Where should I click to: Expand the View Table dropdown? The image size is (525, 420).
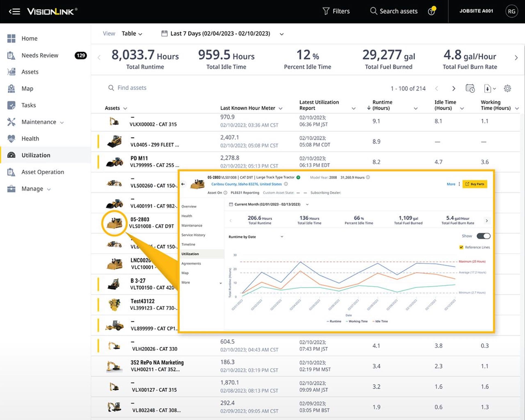[131, 33]
